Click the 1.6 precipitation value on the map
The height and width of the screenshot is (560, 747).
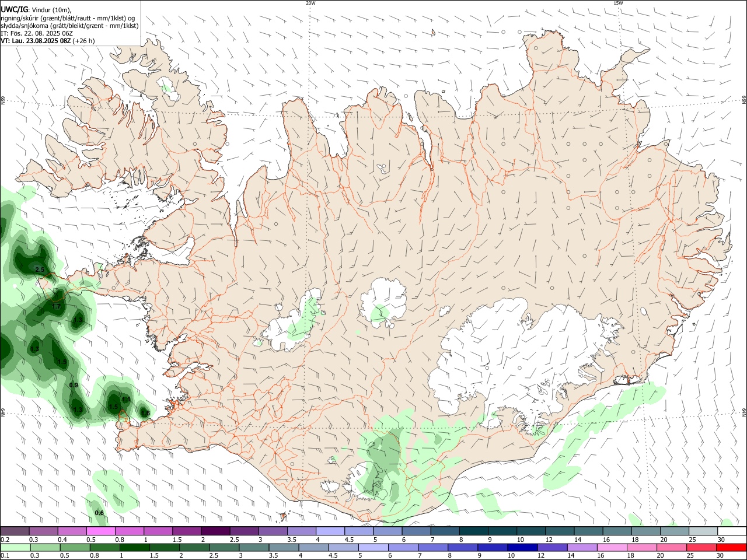pyautogui.click(x=145, y=413)
